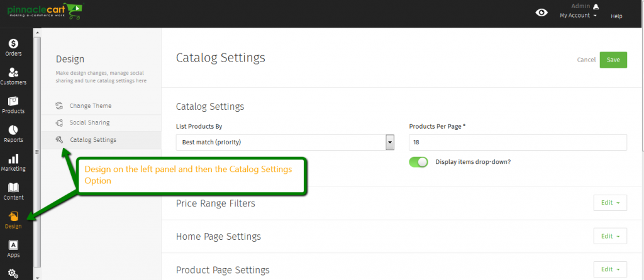Open the Apps sidebar icon
The image size is (644, 280).
point(14,245)
